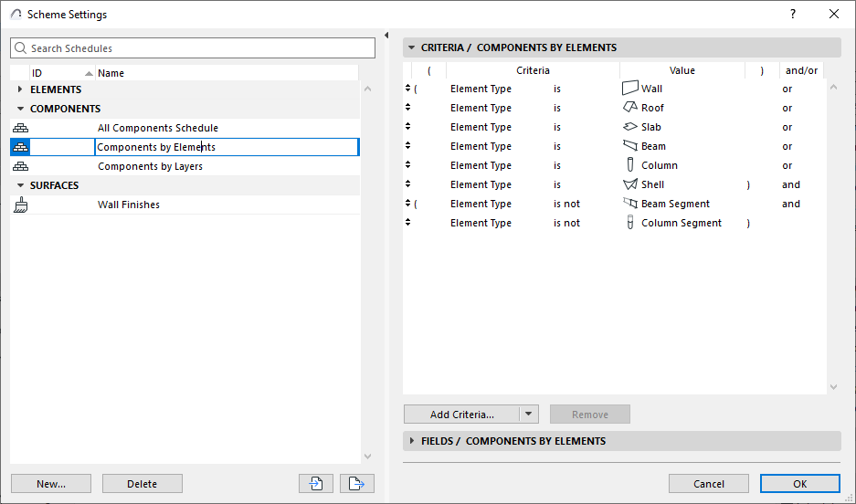Image resolution: width=856 pixels, height=504 pixels.
Task: Click the Roof element type icon
Action: pos(629,108)
